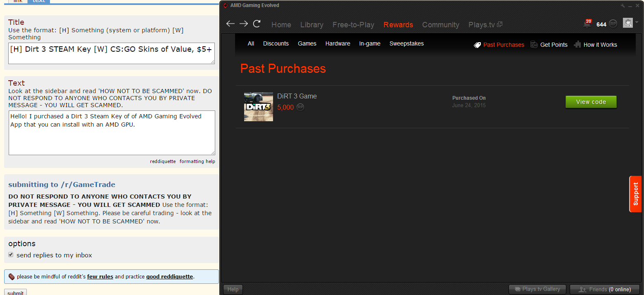Open the user avatar profile picture
Image resolution: width=644 pixels, height=295 pixels.
tap(628, 23)
